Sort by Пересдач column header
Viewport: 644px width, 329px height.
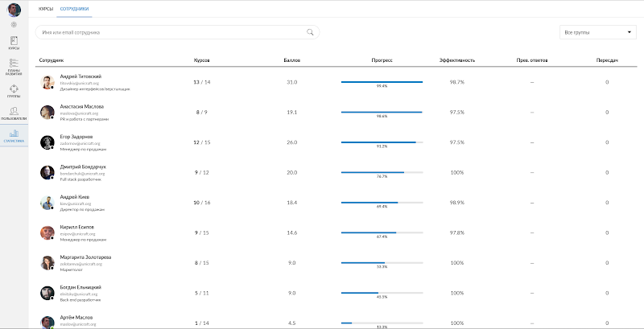[x=607, y=60]
